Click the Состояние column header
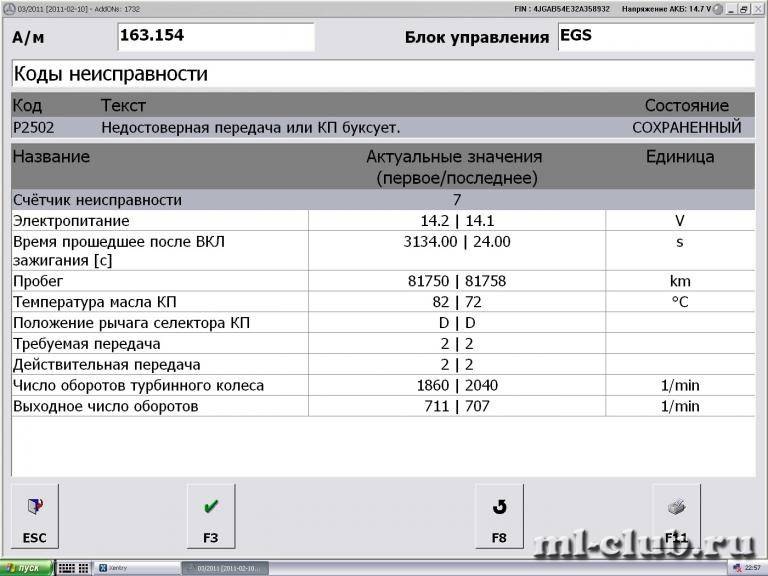The width and height of the screenshot is (768, 576). pyautogui.click(x=687, y=105)
